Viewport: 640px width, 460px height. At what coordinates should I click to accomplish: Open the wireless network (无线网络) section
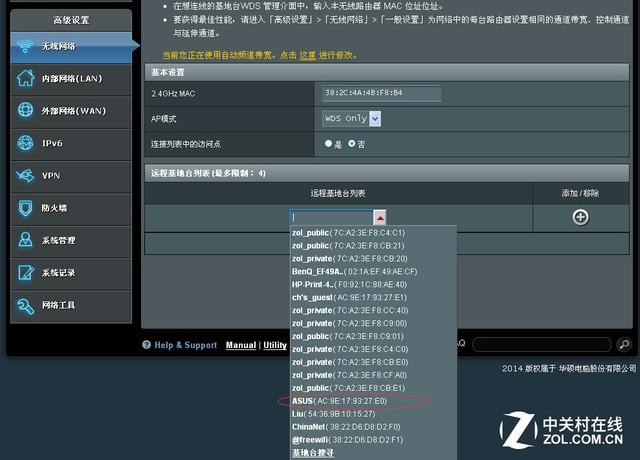tap(71, 47)
